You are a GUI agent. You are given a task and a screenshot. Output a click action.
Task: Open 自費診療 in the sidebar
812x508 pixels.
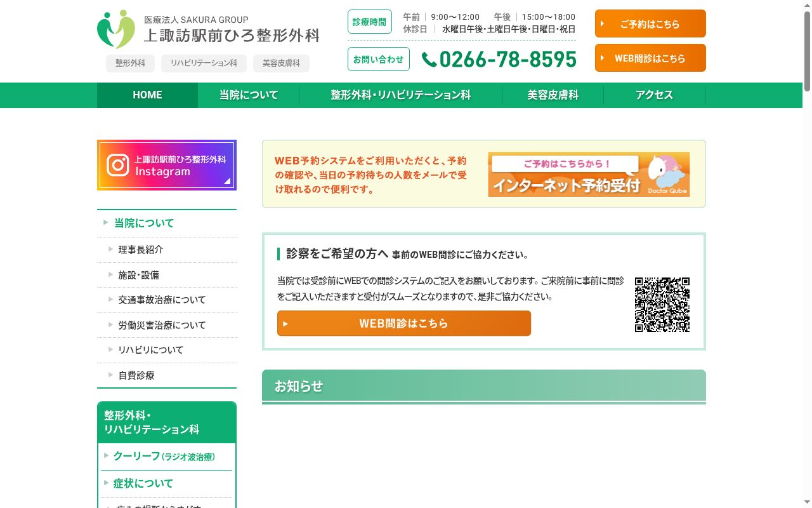pyautogui.click(x=167, y=375)
